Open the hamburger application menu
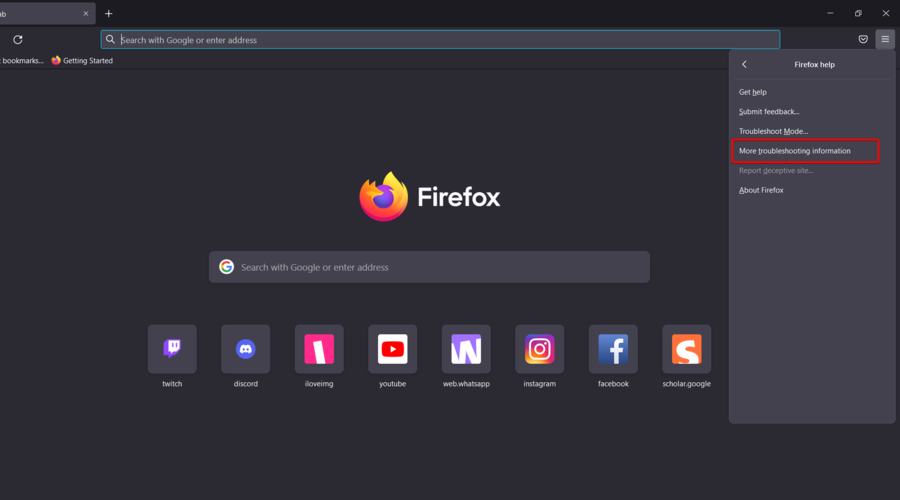900x500 pixels. point(885,40)
